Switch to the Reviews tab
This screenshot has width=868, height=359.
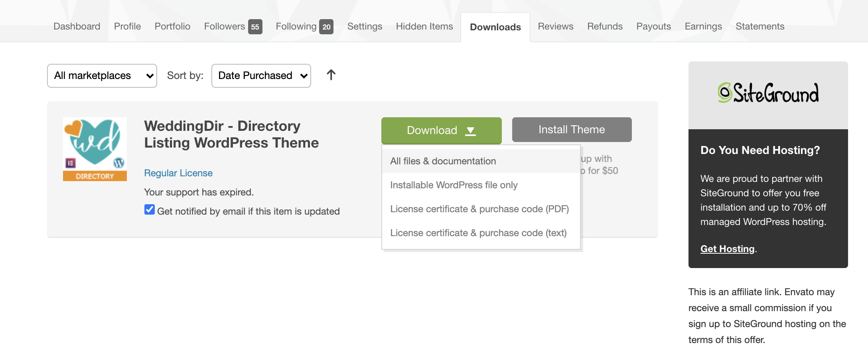[x=555, y=26]
